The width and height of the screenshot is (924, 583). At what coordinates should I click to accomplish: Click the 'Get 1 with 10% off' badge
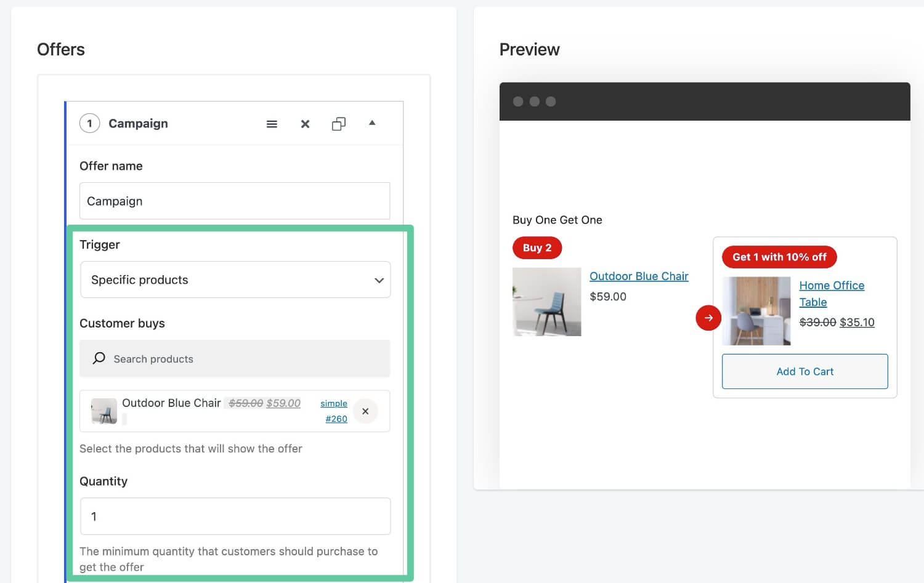[779, 257]
